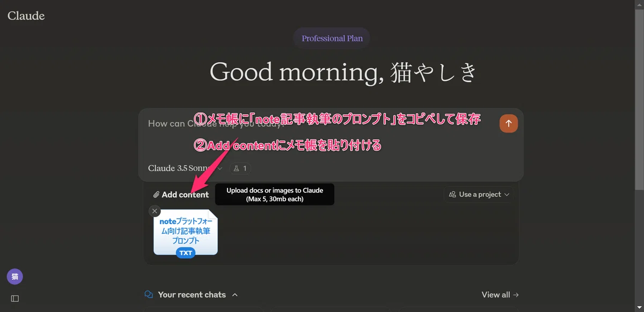Open the Professional Plan badge
This screenshot has width=644, height=312.
[x=332, y=39]
